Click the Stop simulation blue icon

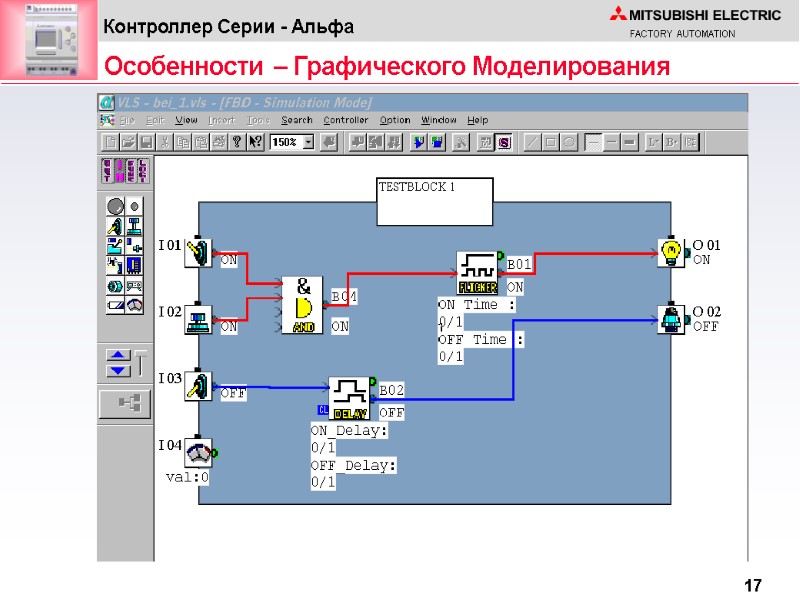click(437, 142)
